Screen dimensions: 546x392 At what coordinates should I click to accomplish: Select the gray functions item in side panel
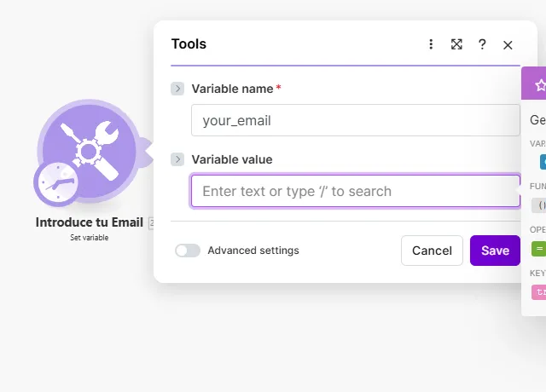point(539,205)
